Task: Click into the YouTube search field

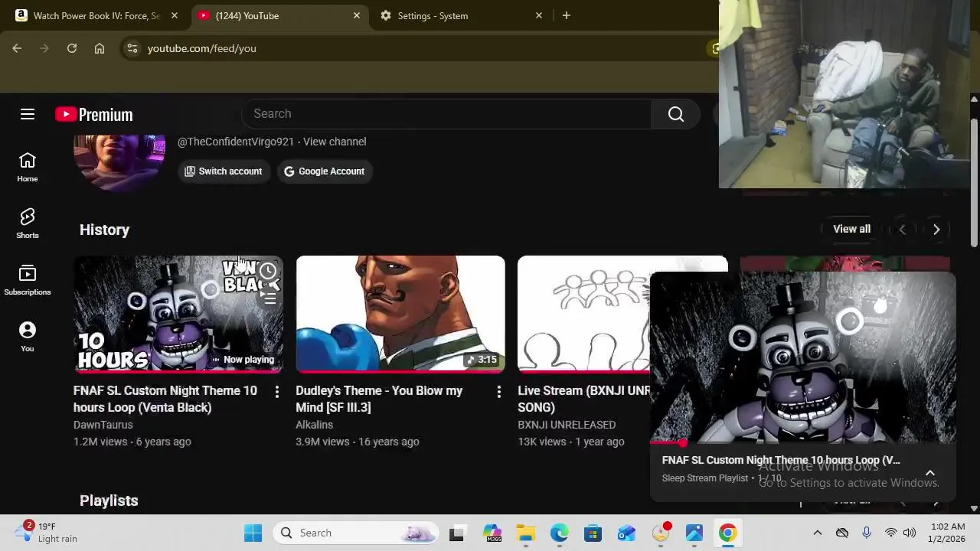Action: coord(446,114)
